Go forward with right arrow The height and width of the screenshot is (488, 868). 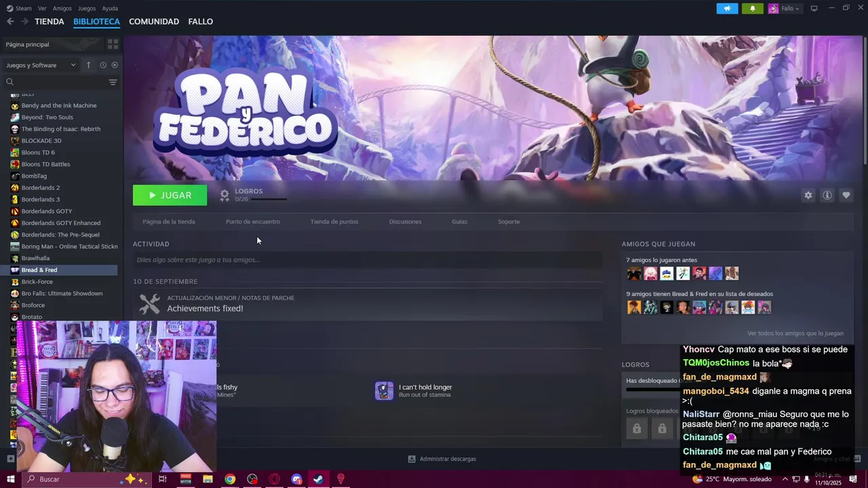[x=24, y=22]
